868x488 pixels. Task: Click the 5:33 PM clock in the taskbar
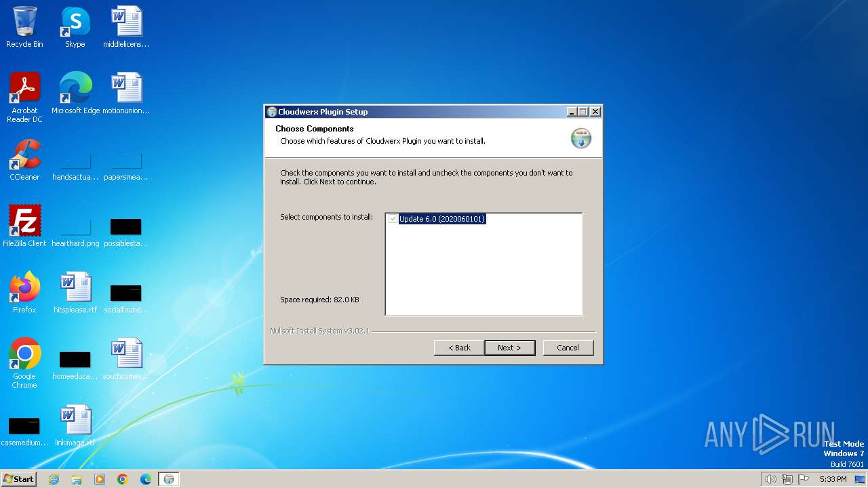[833, 479]
